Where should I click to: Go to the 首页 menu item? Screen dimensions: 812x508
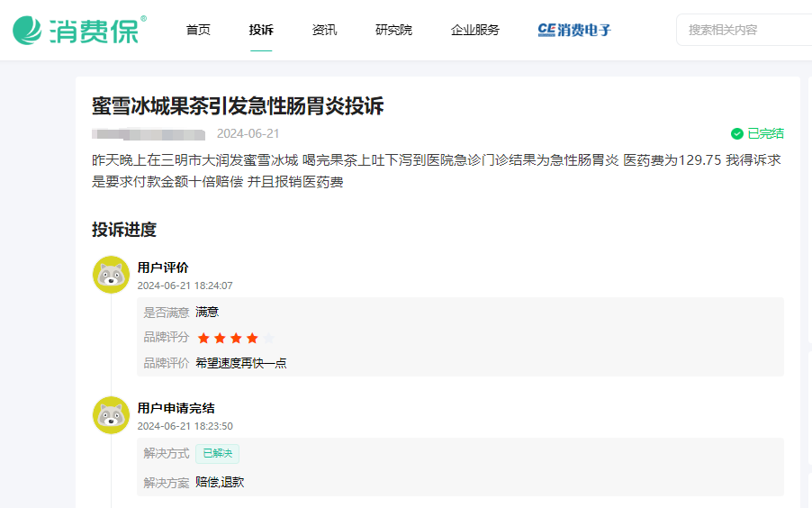click(198, 30)
